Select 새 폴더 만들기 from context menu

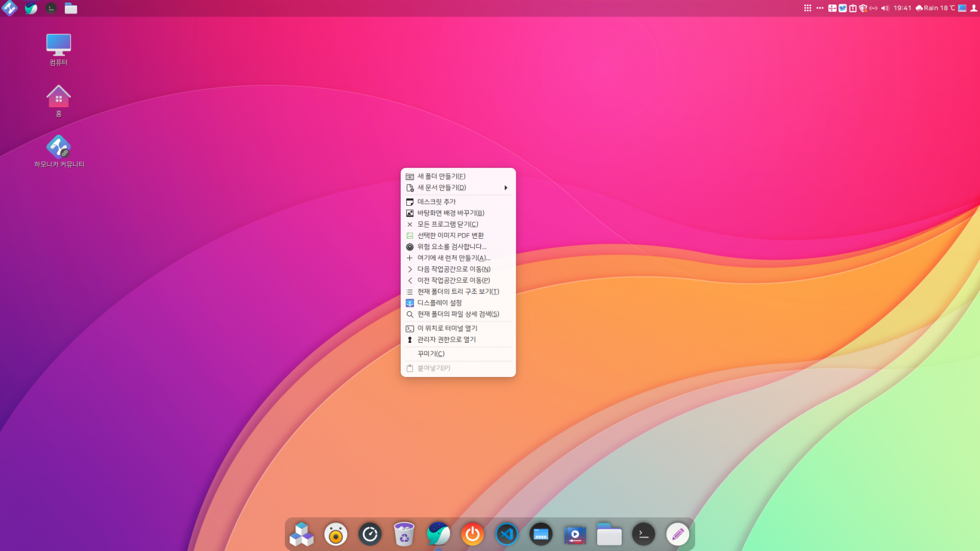pos(441,176)
